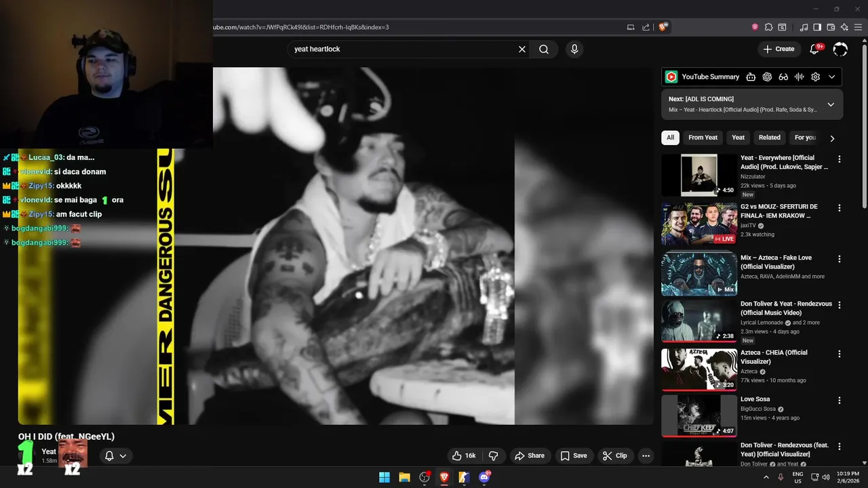Screen dimensions: 868x488
Task: Show hidden system tray icons
Action: (x=766, y=477)
